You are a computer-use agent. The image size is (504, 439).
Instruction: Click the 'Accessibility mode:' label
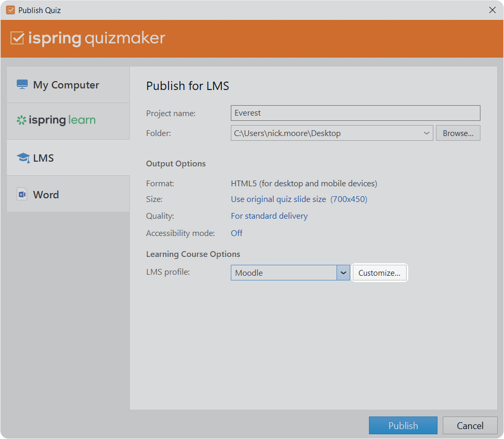[x=181, y=233]
